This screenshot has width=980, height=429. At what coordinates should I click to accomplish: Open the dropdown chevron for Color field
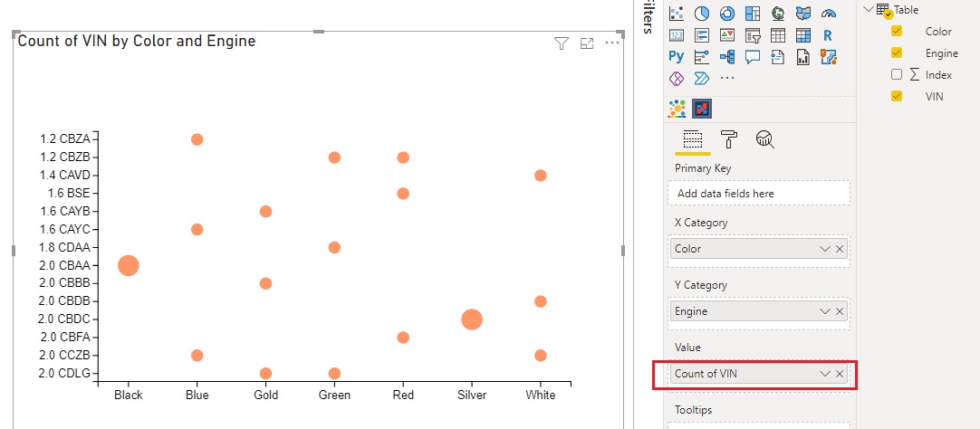825,249
